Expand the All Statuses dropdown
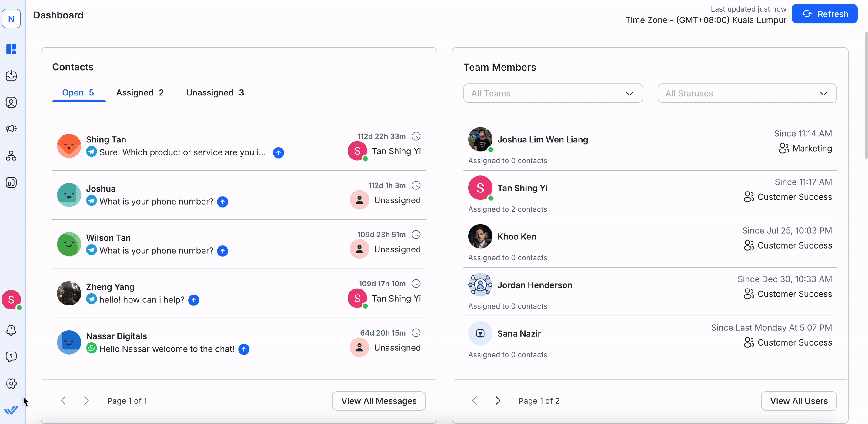This screenshot has height=424, width=868. point(747,93)
